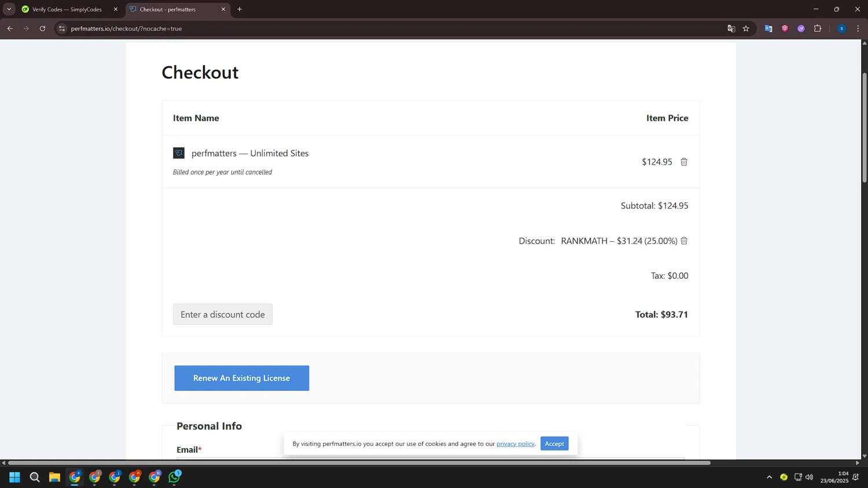Accept the cookie notice

554,443
